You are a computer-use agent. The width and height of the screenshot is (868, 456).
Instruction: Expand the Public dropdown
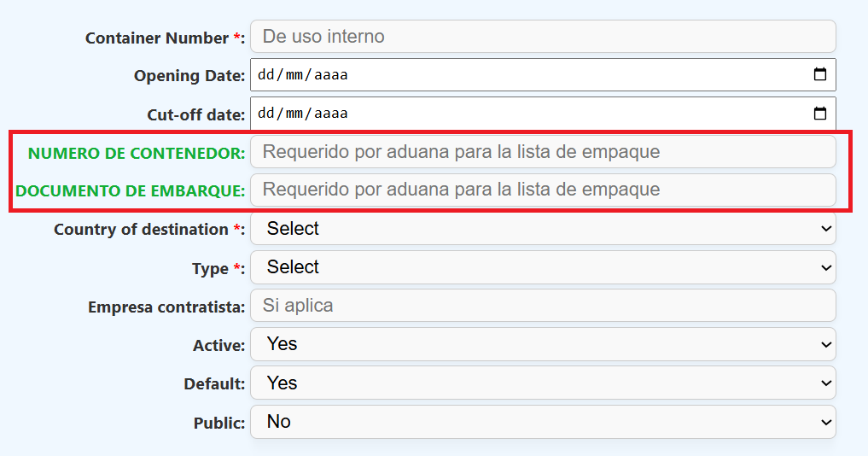[542, 422]
